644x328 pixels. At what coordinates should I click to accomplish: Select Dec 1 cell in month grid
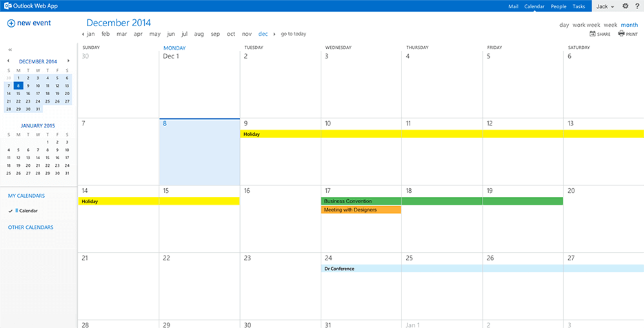click(199, 85)
